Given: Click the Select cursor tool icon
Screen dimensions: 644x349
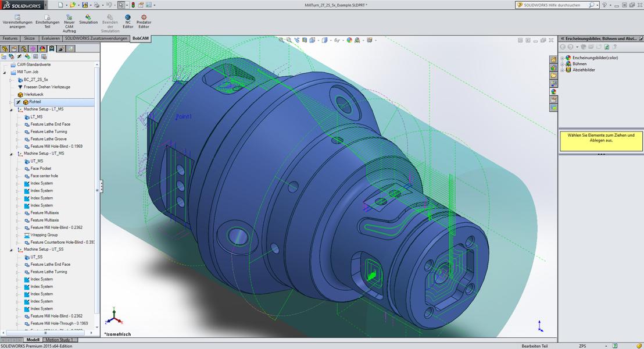Looking at the screenshot, I should (121, 5).
